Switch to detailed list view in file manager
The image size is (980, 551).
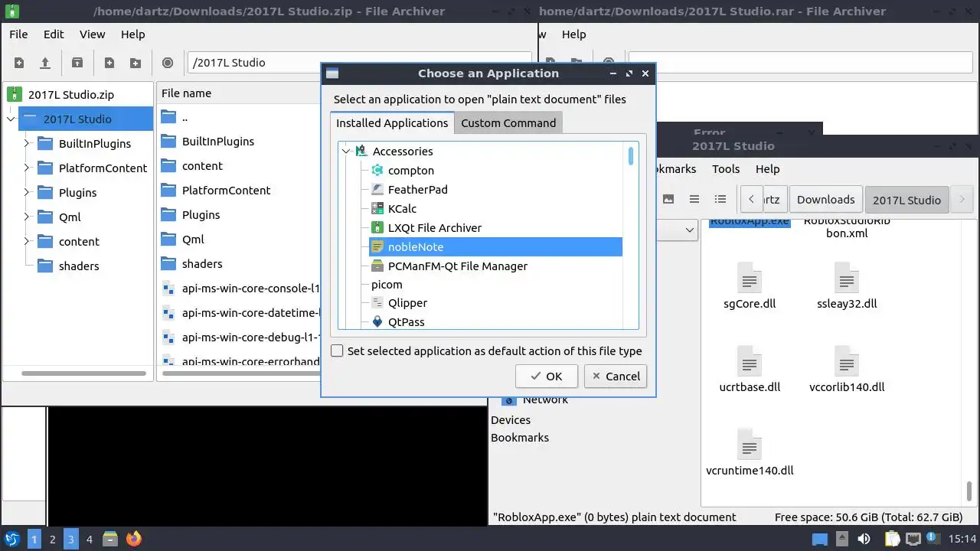pos(720,199)
